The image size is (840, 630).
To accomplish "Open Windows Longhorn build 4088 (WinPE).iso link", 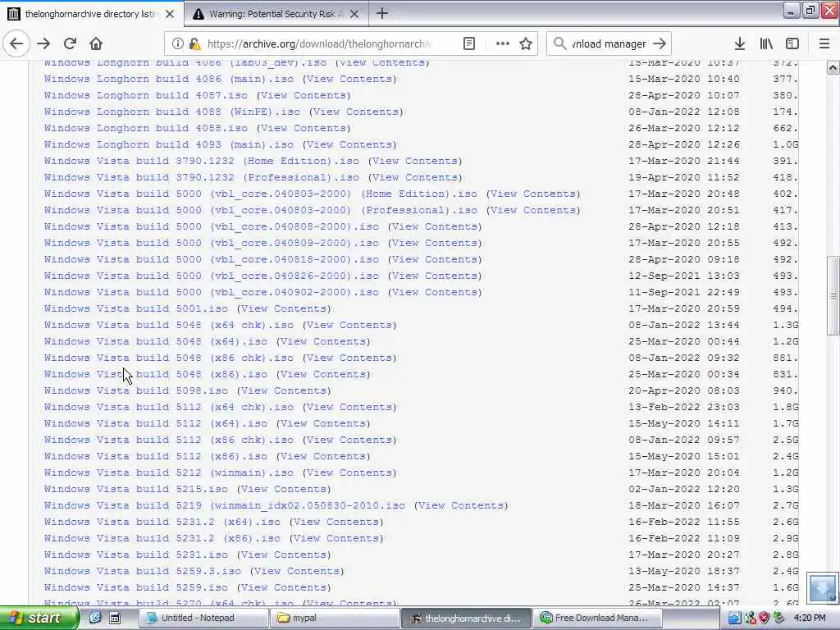I will click(x=172, y=112).
